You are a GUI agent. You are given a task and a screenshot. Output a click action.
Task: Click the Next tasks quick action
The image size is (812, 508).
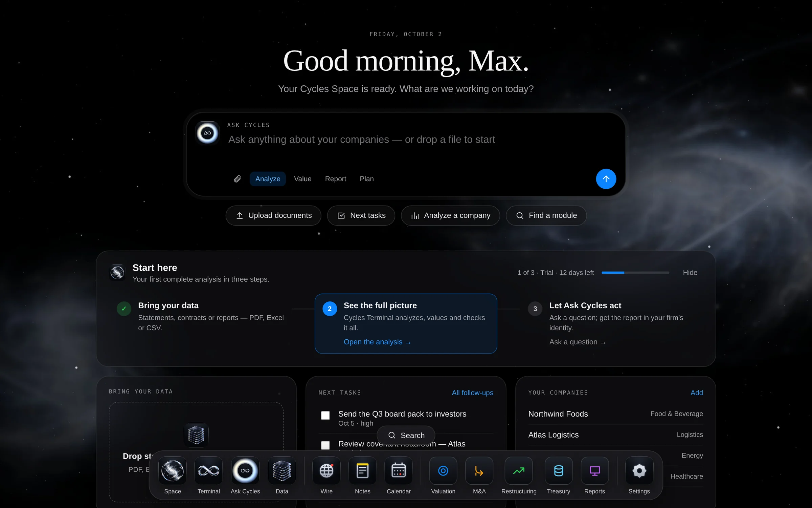point(361,215)
